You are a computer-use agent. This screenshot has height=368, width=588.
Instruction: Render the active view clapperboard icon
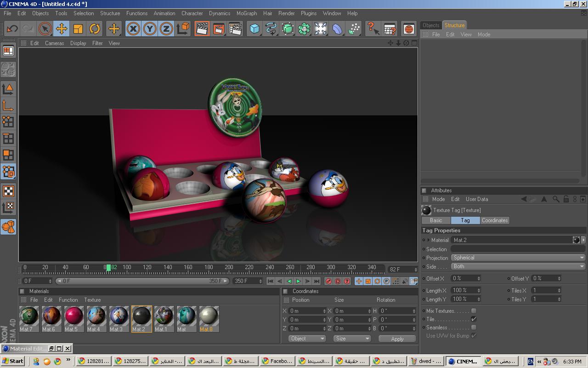pos(202,29)
